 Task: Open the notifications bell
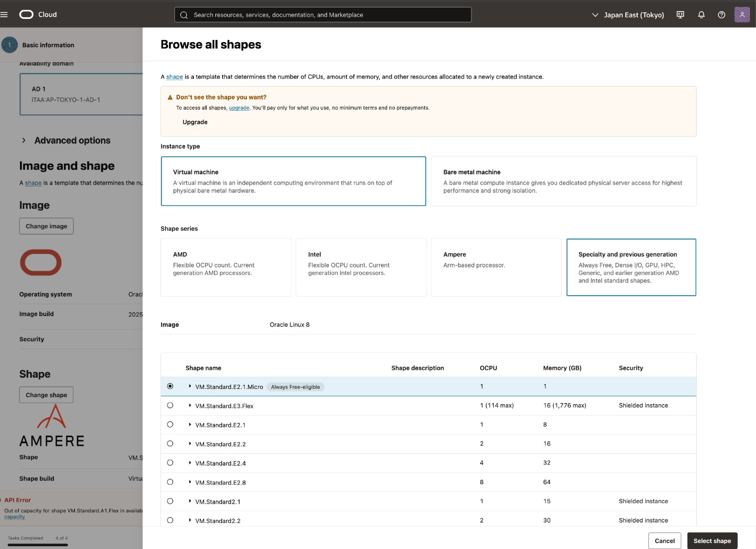pos(701,15)
